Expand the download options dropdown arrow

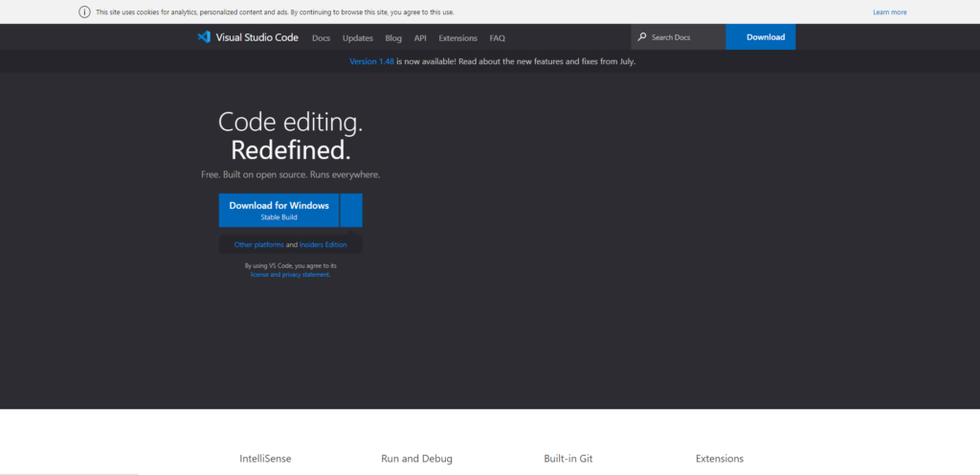[351, 210]
